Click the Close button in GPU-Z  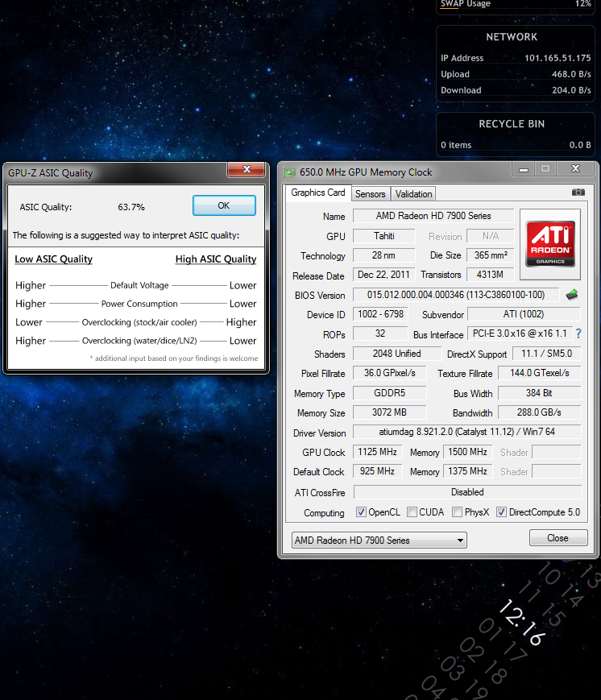pyautogui.click(x=558, y=538)
